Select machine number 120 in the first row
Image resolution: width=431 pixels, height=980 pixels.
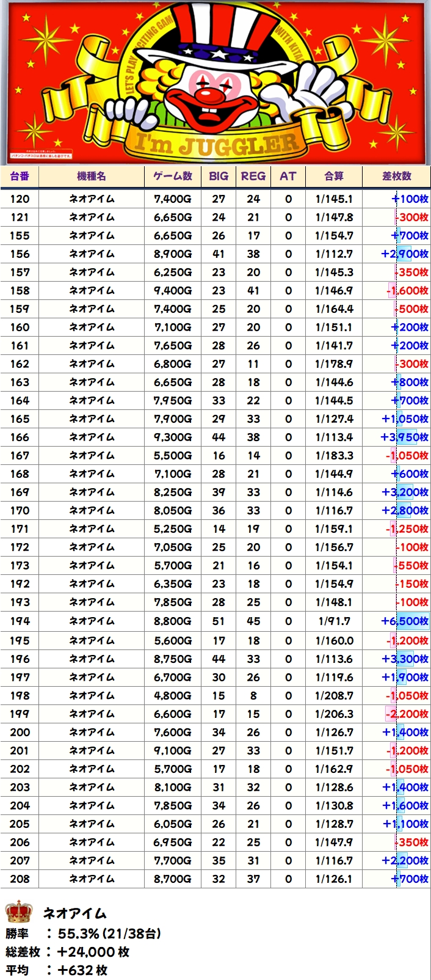(20, 199)
